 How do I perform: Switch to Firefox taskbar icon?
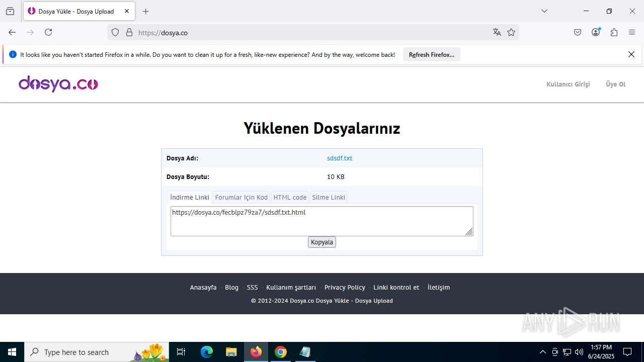point(256,352)
